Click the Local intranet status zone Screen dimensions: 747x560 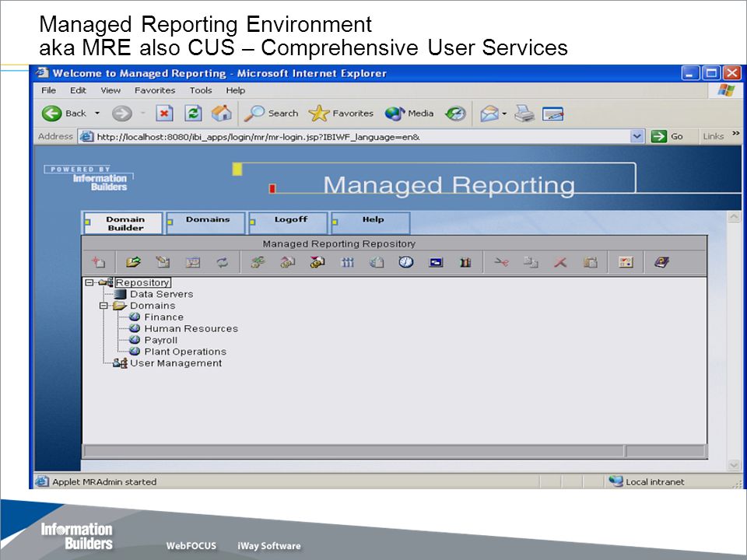(648, 482)
